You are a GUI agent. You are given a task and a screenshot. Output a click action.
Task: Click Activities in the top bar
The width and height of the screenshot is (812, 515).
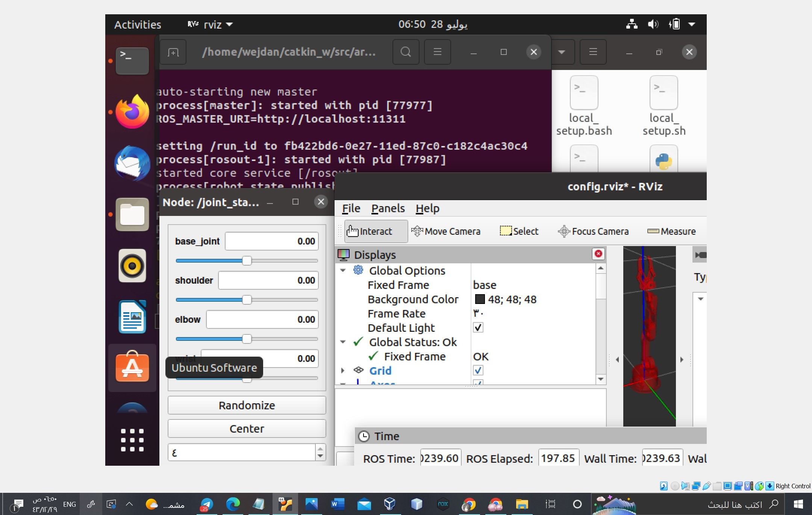click(x=138, y=24)
